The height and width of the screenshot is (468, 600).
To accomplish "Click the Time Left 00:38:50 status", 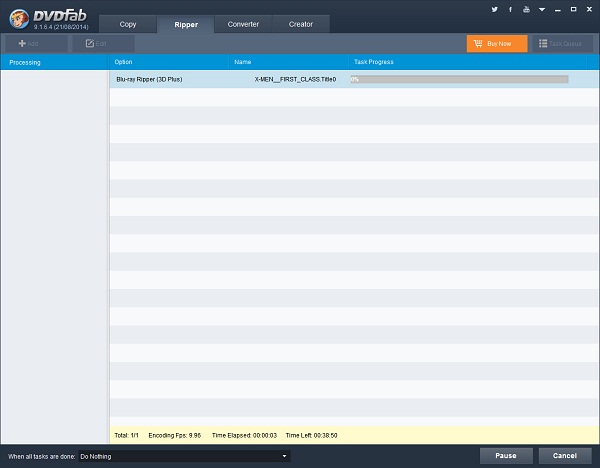I will click(311, 435).
